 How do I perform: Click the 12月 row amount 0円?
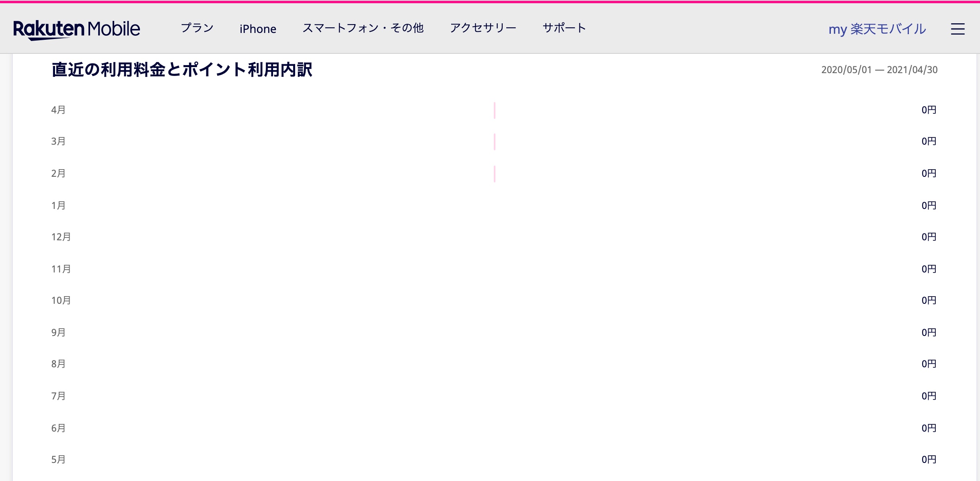tap(929, 237)
